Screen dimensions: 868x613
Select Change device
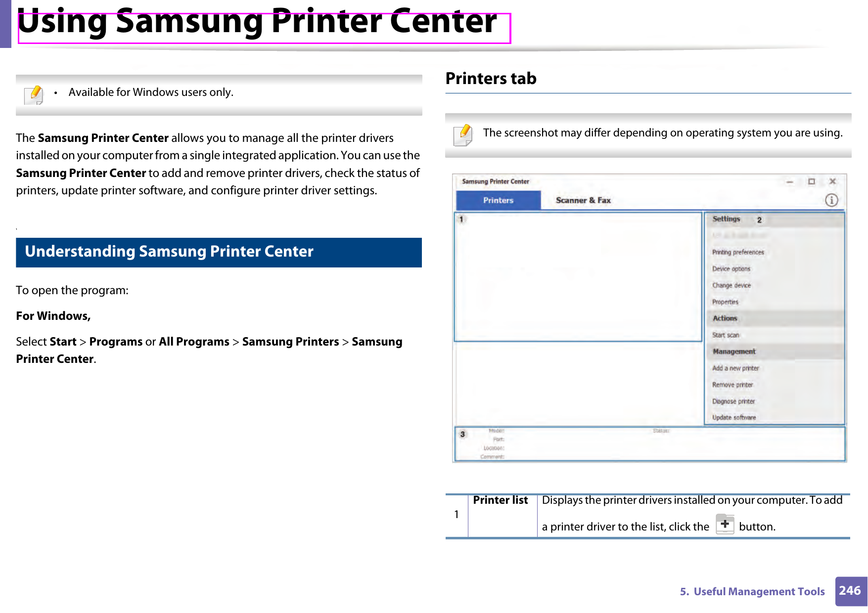[x=732, y=285]
